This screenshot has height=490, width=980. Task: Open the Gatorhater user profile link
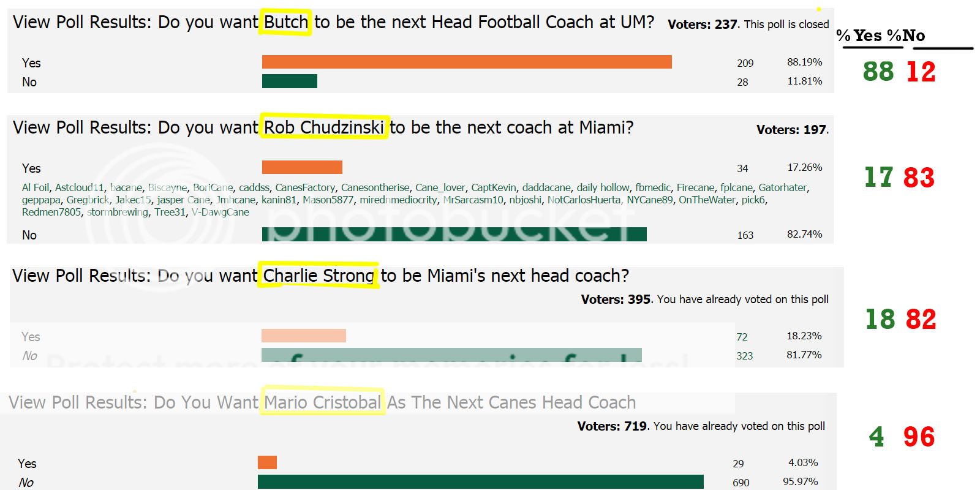pos(783,187)
